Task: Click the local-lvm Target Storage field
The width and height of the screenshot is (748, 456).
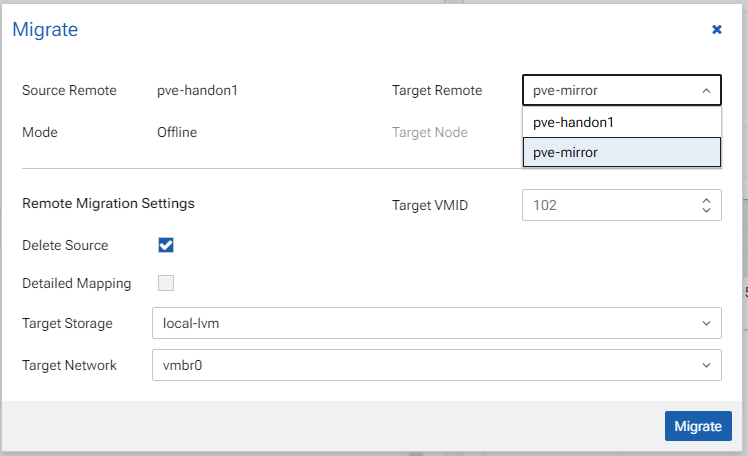Action: click(x=420, y=323)
